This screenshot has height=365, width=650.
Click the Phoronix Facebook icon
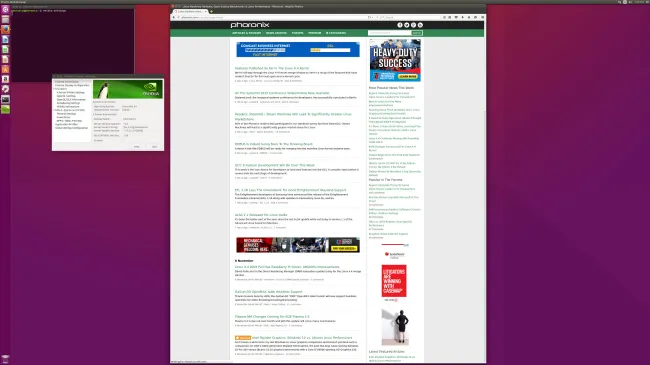tap(400, 25)
